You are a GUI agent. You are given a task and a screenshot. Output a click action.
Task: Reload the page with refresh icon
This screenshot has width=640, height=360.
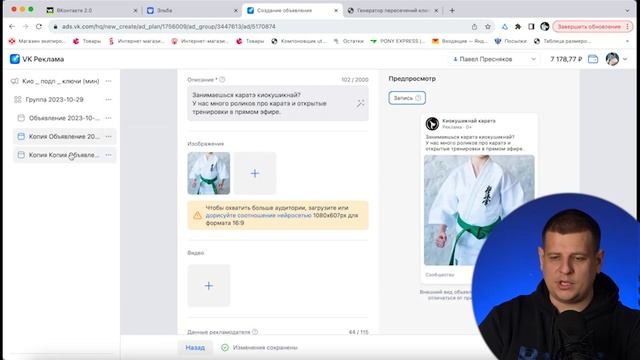click(x=39, y=27)
